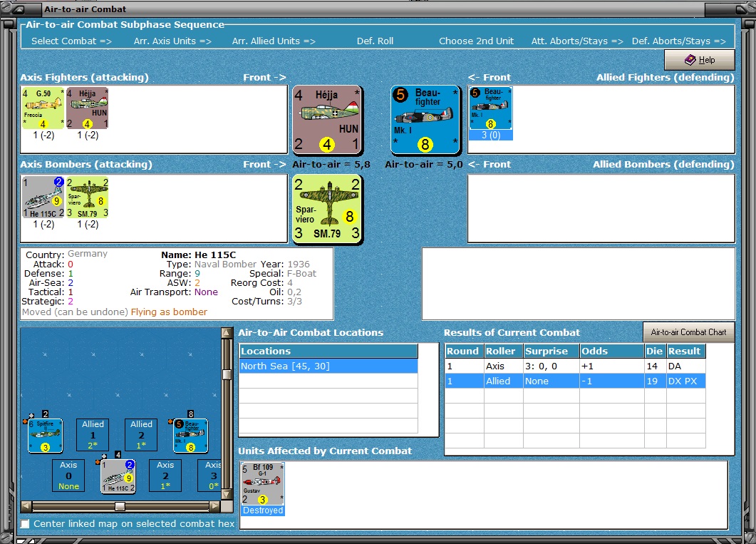Click the large Héjja front fighter unit
Screen dimensions: 756x544
point(327,120)
